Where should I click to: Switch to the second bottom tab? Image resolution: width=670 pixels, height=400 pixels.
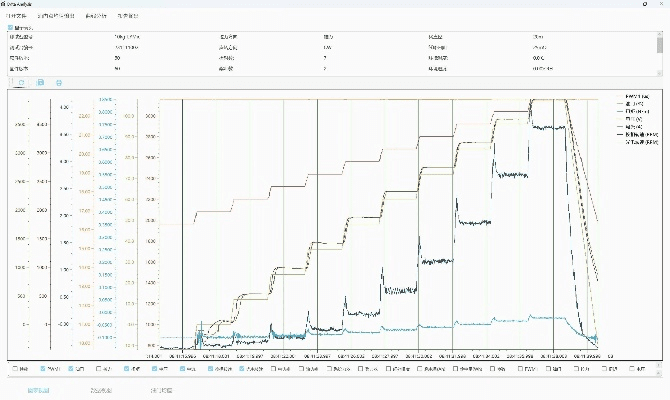click(x=103, y=390)
